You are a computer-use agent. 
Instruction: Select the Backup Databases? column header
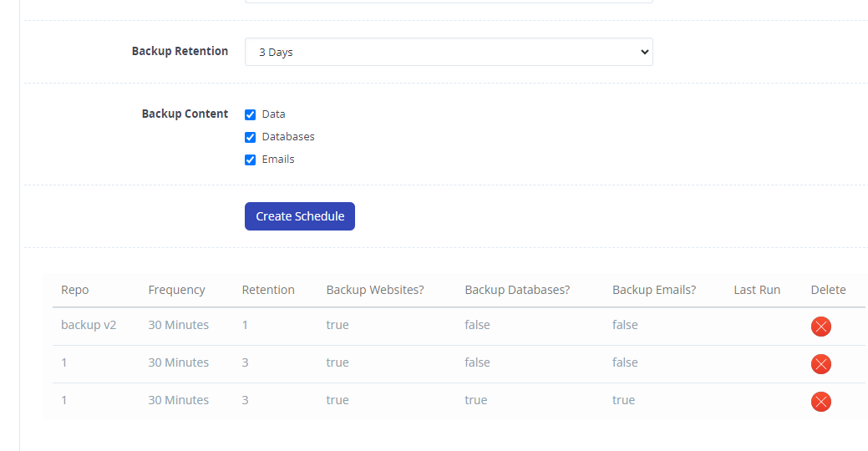tap(517, 290)
